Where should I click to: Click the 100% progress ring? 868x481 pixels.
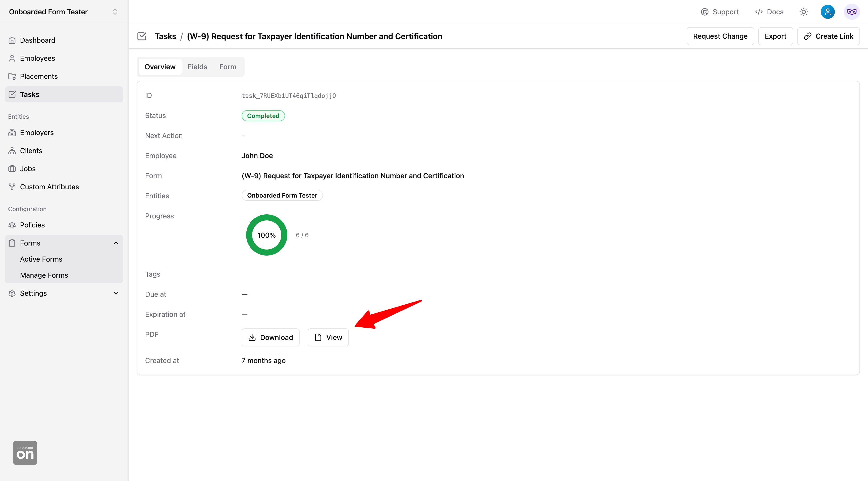[266, 235]
